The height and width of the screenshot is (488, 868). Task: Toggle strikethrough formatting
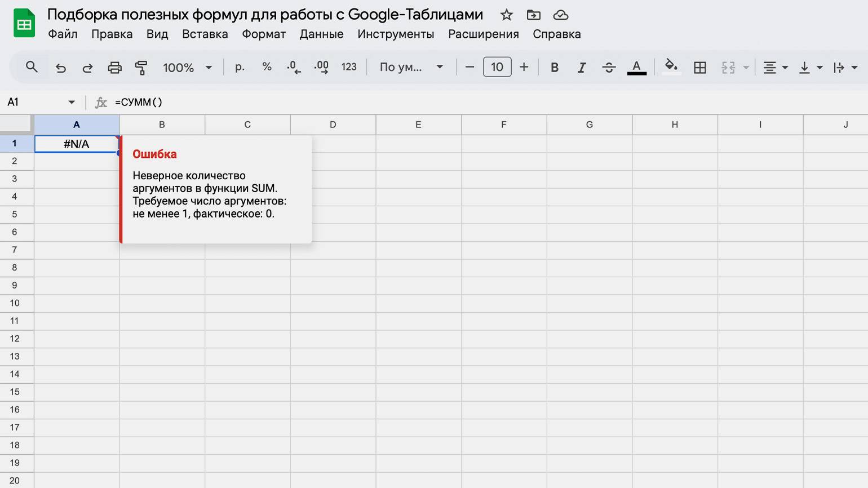[x=609, y=68]
